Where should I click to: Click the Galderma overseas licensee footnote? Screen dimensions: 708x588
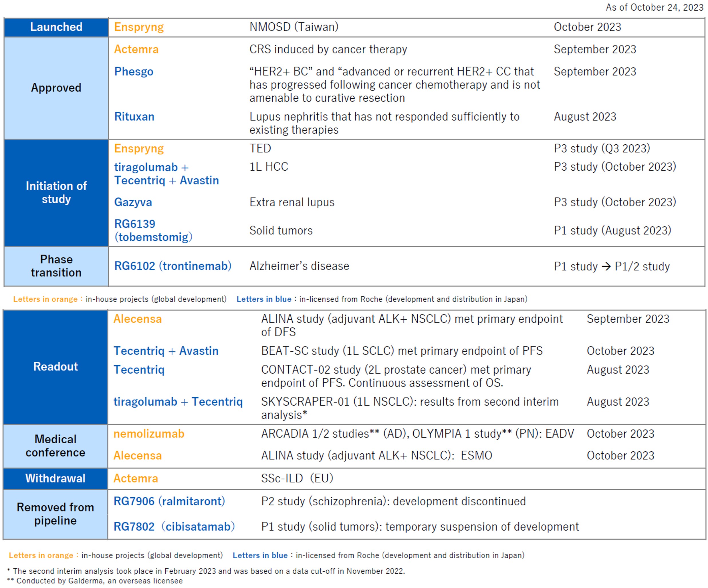pos(95,581)
